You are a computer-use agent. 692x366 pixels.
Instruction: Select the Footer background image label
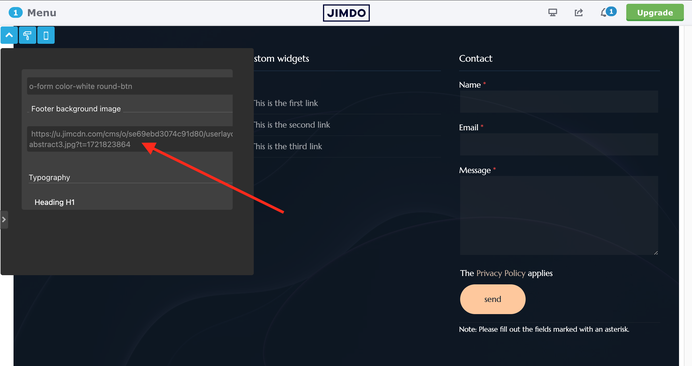click(76, 109)
